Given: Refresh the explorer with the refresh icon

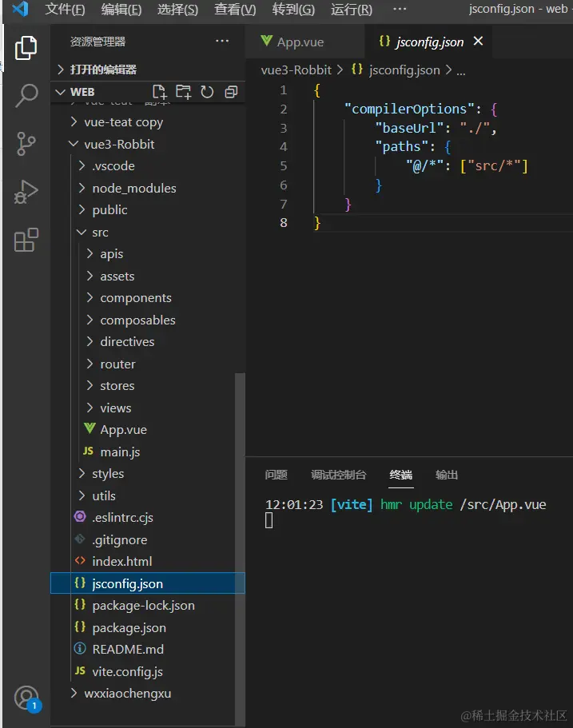Looking at the screenshot, I should (x=207, y=92).
